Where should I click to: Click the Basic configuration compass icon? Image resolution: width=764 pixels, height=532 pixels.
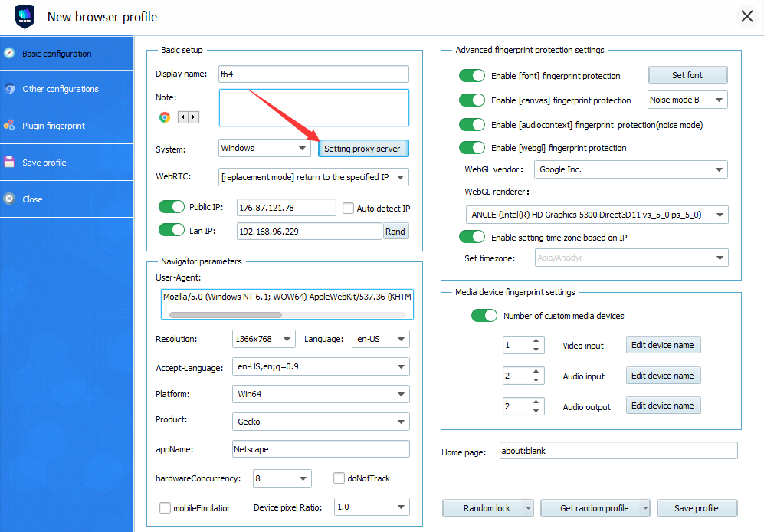(9, 53)
